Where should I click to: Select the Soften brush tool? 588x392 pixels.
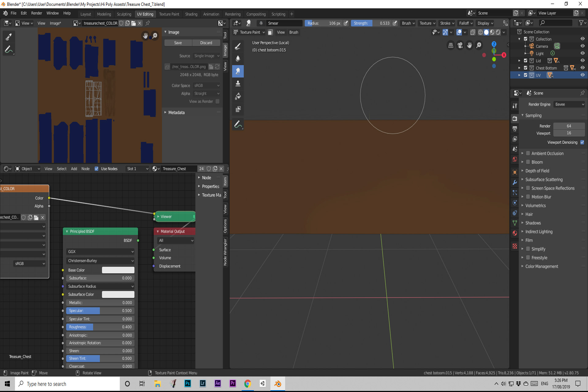click(238, 58)
